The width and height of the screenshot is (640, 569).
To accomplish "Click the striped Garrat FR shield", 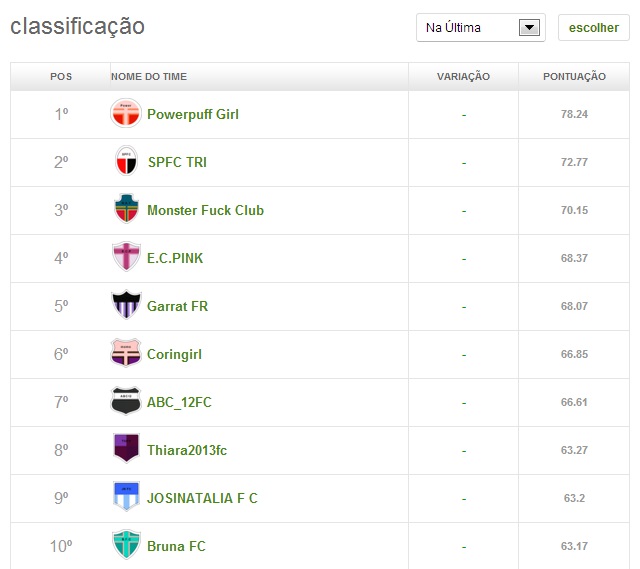I will point(126,305).
